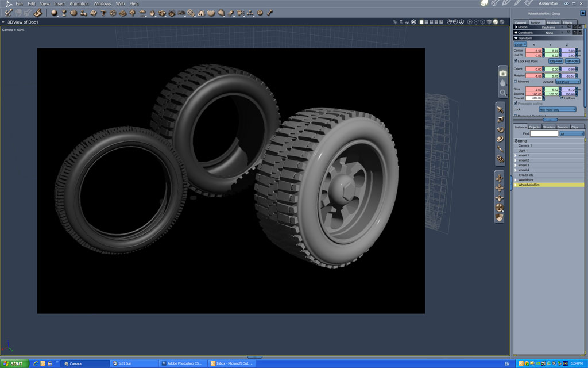The image size is (588, 368).
Task: Expand the wheel 1 tree item
Action: 516,155
